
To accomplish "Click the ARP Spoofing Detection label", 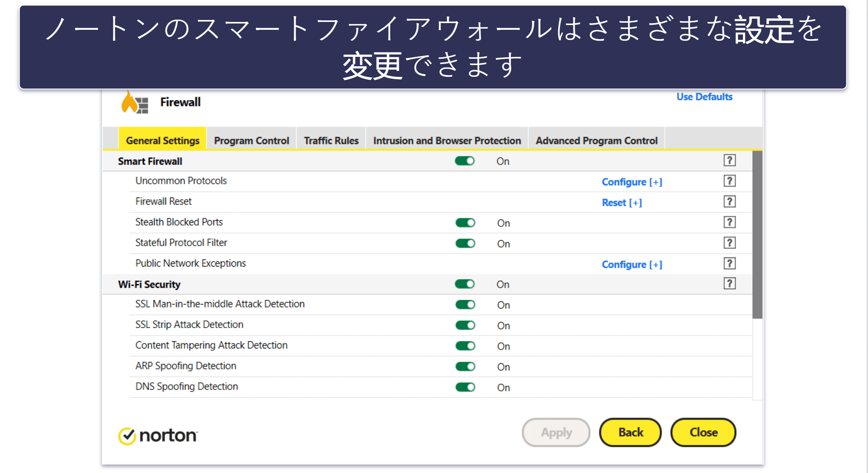I will click(186, 366).
